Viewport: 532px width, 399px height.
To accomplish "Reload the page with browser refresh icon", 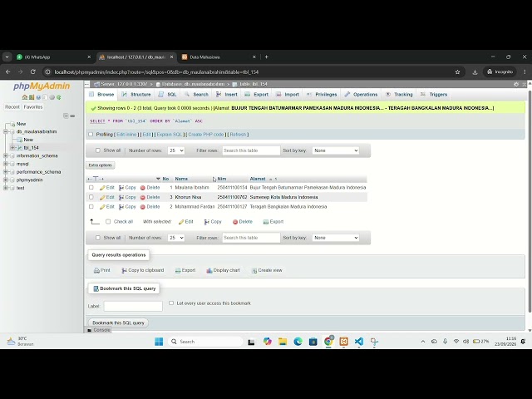I will coord(33,72).
